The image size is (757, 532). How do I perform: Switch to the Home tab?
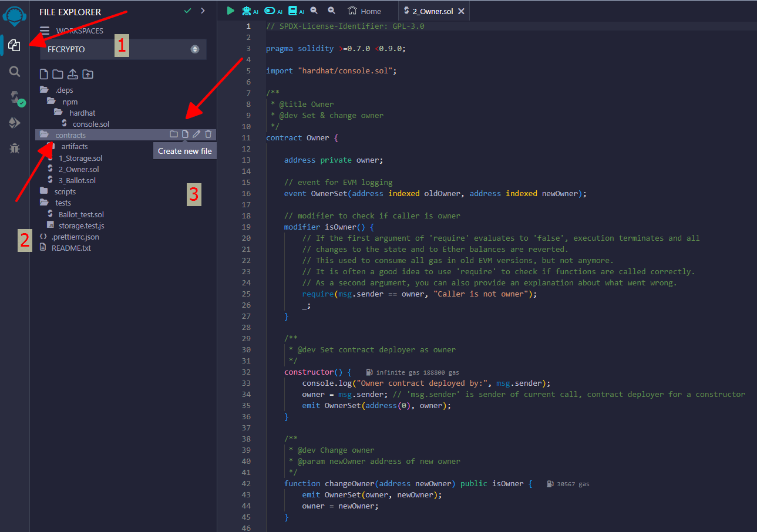click(364, 11)
